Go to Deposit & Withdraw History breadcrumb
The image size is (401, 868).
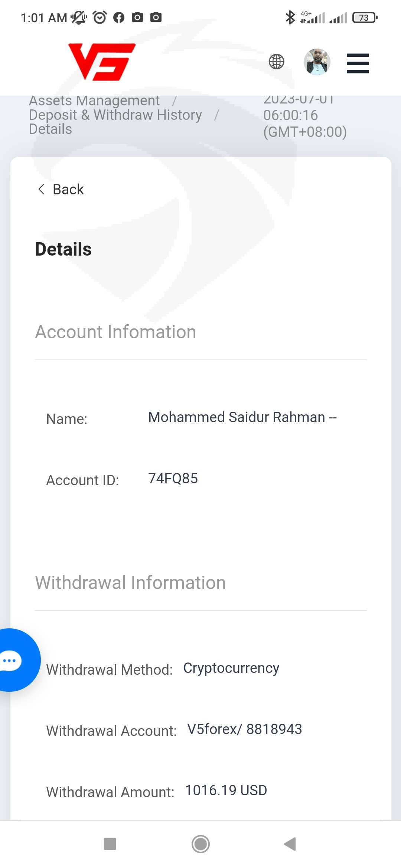pyautogui.click(x=115, y=115)
